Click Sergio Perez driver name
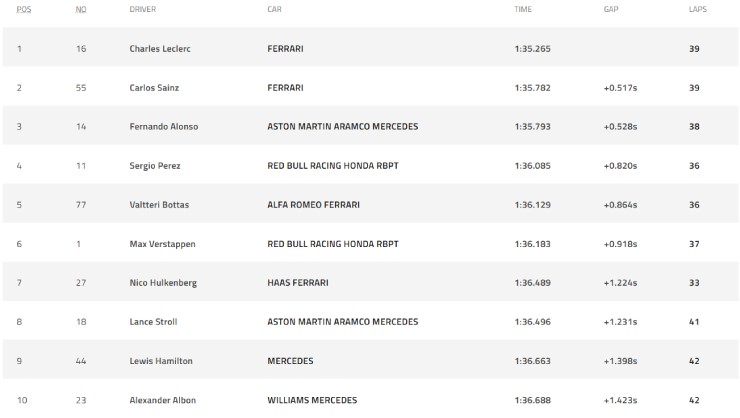This screenshot has width=740, height=418. (155, 166)
